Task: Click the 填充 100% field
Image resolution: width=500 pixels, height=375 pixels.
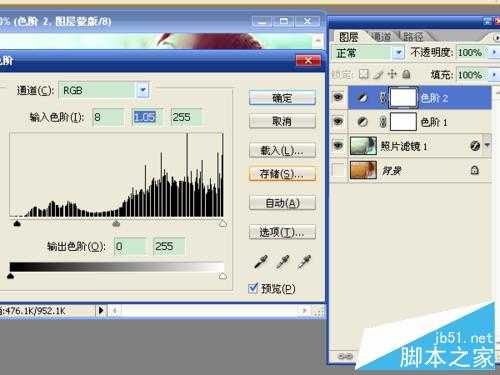Action: coord(472,75)
